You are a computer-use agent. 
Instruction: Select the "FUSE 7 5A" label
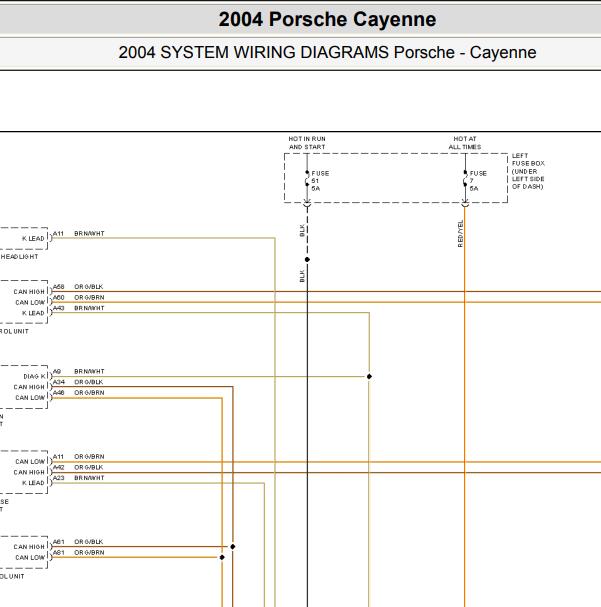[478, 181]
